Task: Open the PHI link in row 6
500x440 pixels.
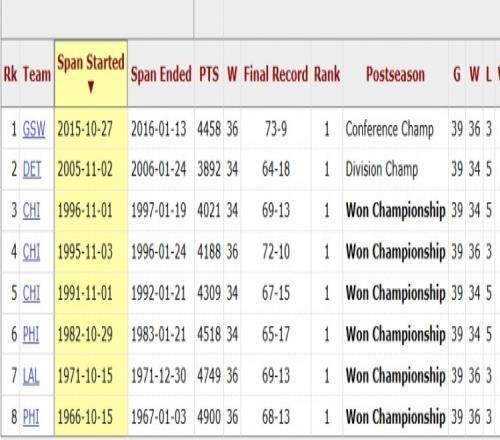Action: click(31, 334)
